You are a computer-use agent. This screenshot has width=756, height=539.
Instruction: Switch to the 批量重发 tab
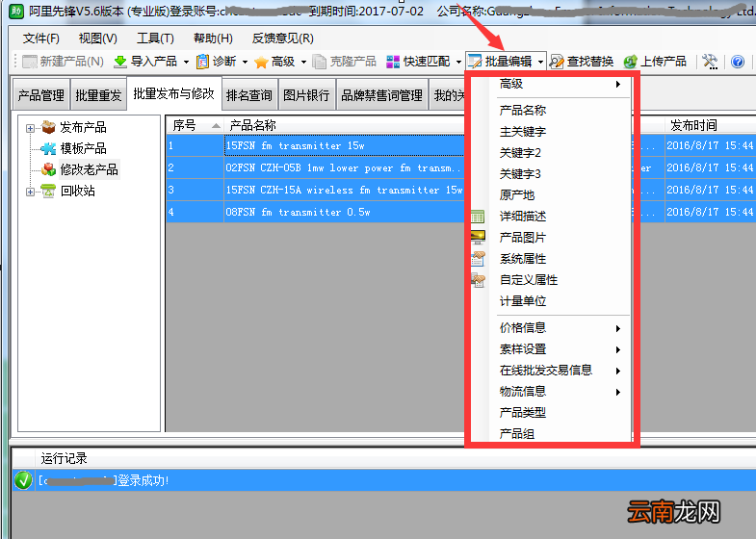point(98,95)
